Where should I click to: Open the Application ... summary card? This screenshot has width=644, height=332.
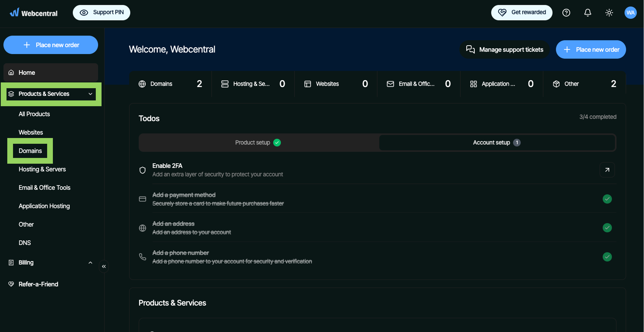point(502,84)
